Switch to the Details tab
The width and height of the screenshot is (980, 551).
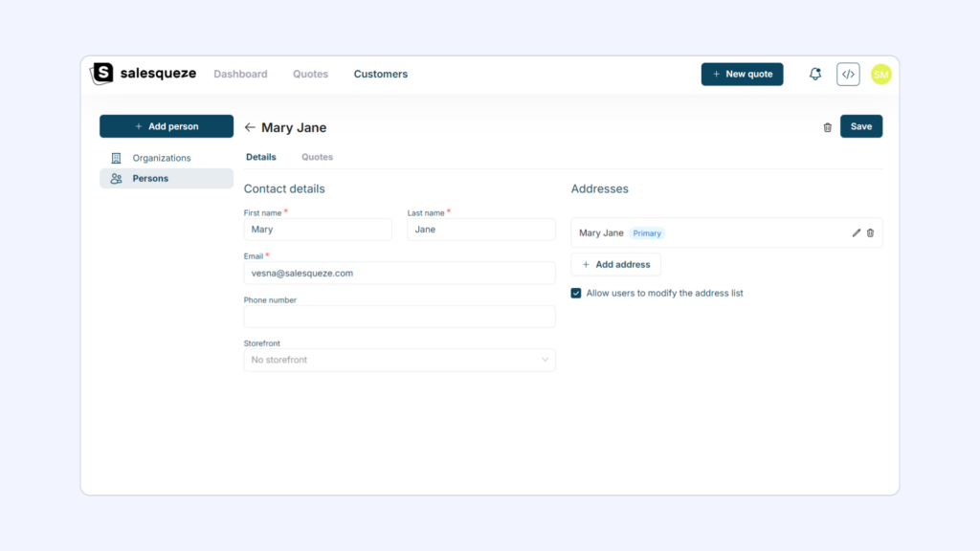point(260,157)
